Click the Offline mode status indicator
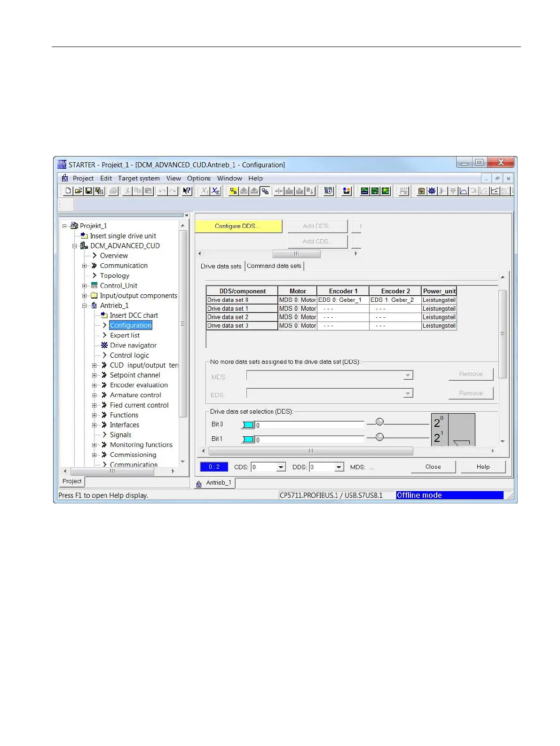The height and width of the screenshot is (746, 560). [450, 495]
